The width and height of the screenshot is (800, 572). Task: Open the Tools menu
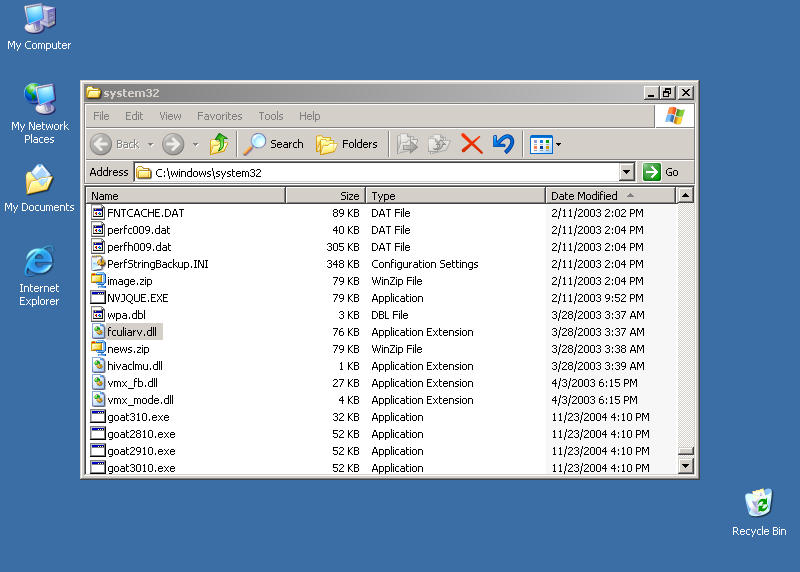click(x=271, y=116)
